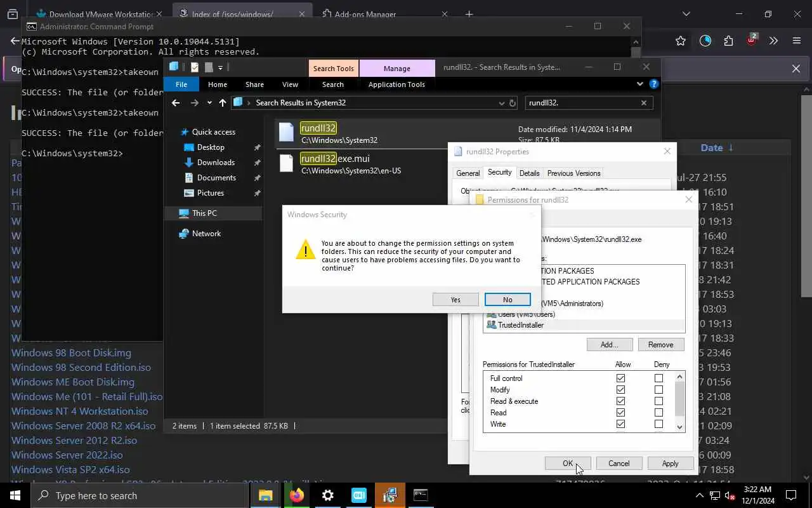
Task: Click the Add... button in Permissions dialog
Action: 609,345
